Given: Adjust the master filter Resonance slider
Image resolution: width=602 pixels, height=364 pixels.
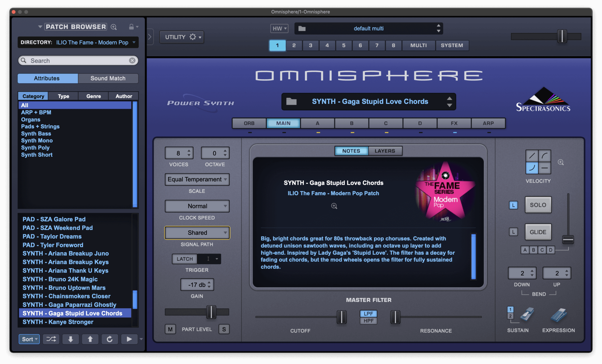Looking at the screenshot, I should tap(395, 317).
